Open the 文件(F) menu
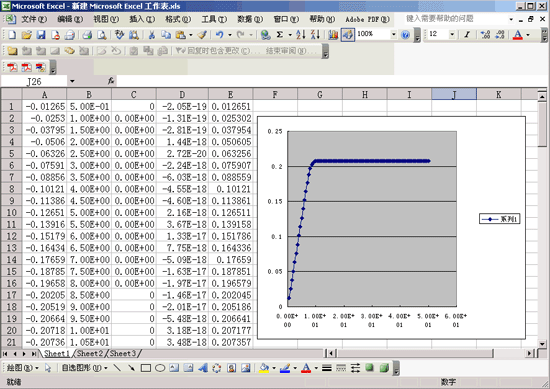The width and height of the screenshot is (550, 389). point(34,19)
